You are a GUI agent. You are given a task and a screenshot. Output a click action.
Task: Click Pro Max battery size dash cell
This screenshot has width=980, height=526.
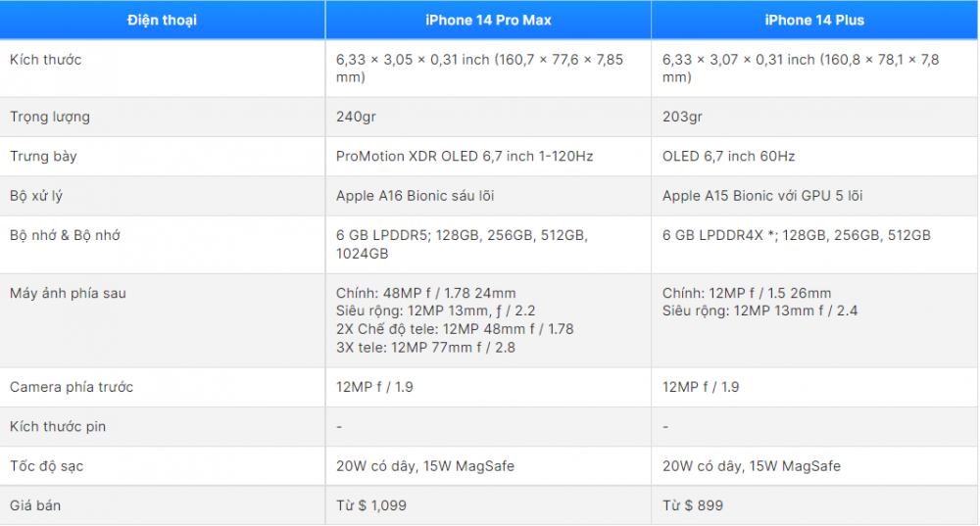tap(488, 427)
